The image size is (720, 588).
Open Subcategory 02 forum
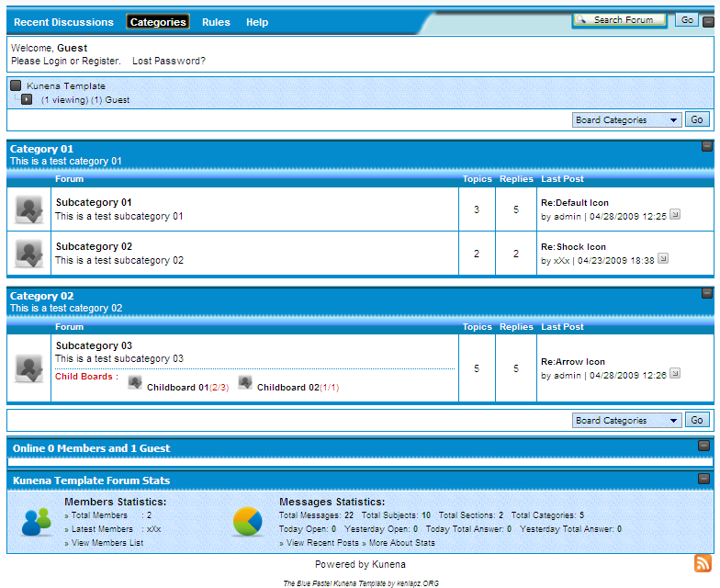tap(94, 246)
